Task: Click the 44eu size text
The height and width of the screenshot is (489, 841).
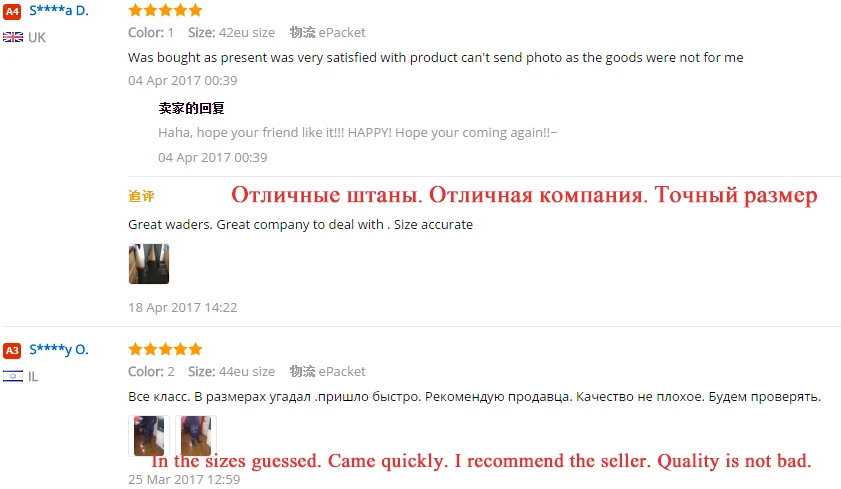Action: click(247, 372)
